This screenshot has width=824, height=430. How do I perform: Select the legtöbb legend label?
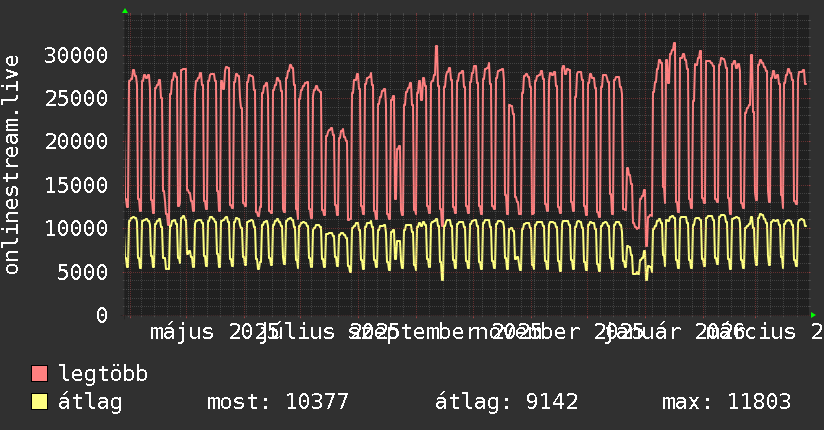103,374
